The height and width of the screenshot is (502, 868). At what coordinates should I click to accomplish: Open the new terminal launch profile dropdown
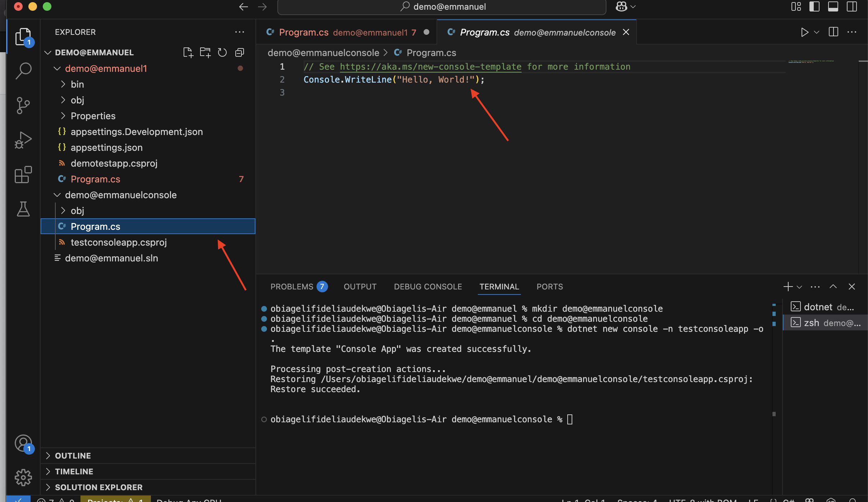coord(799,287)
